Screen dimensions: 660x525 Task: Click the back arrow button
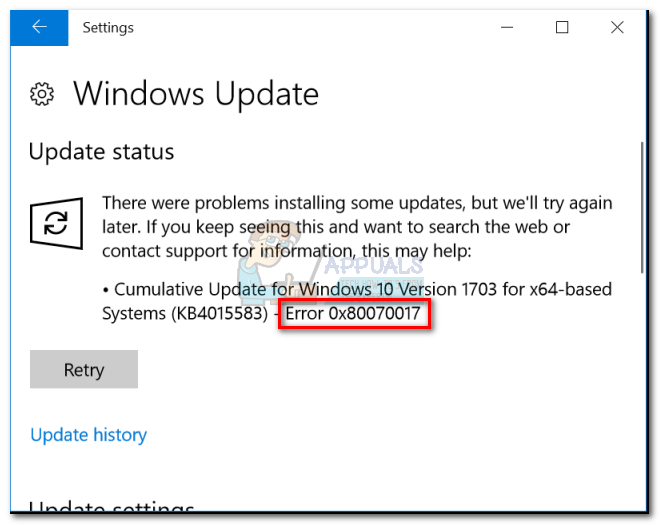point(40,28)
